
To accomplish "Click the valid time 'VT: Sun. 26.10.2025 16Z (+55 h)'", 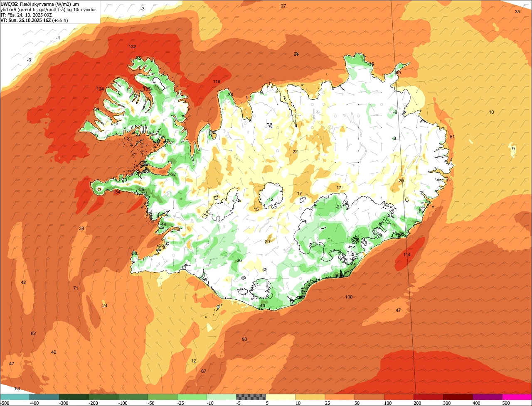I will click(x=34, y=20).
